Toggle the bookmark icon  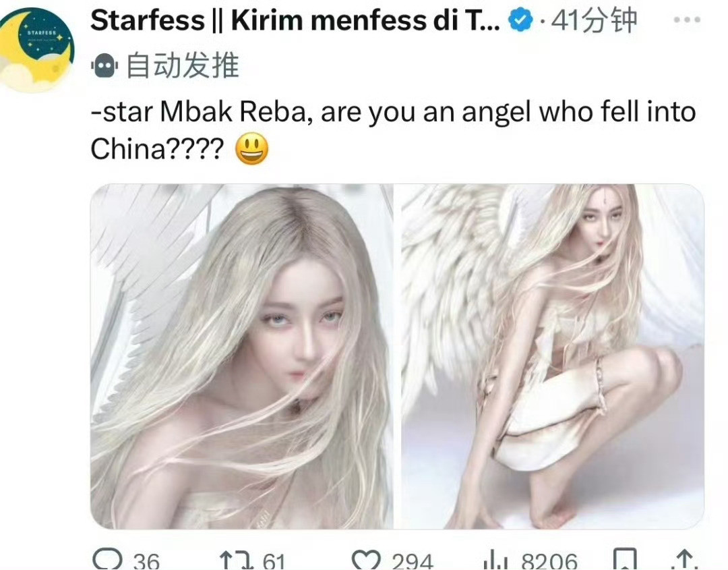pyautogui.click(x=625, y=559)
